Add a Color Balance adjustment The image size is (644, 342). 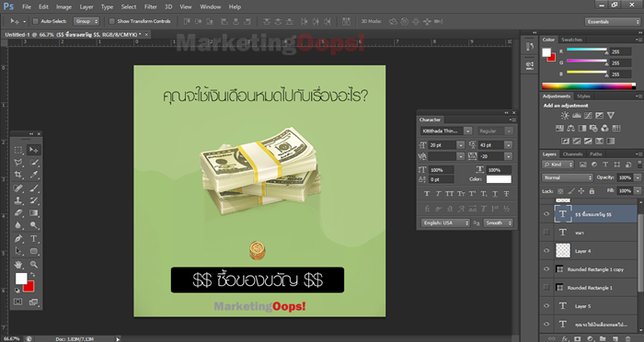(x=571, y=128)
